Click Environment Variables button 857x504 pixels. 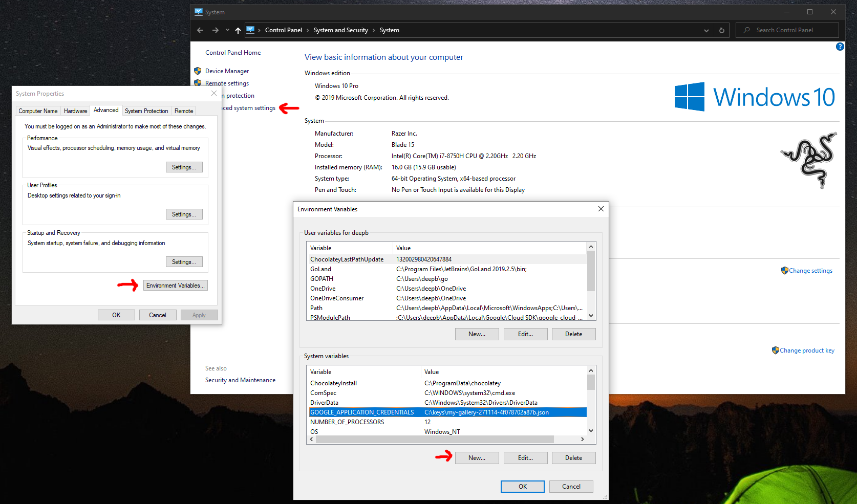(175, 286)
